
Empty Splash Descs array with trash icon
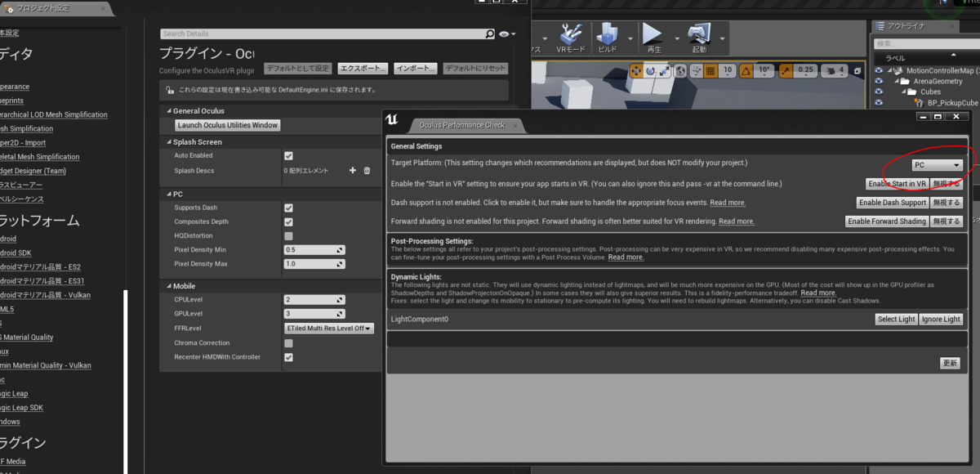coord(367,171)
